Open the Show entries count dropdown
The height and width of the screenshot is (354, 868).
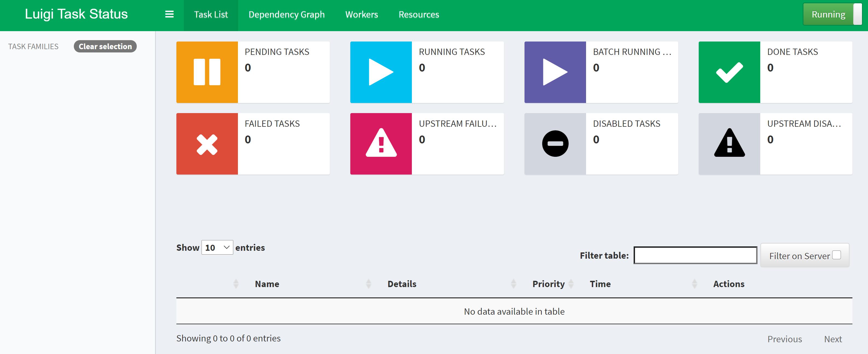click(x=217, y=247)
